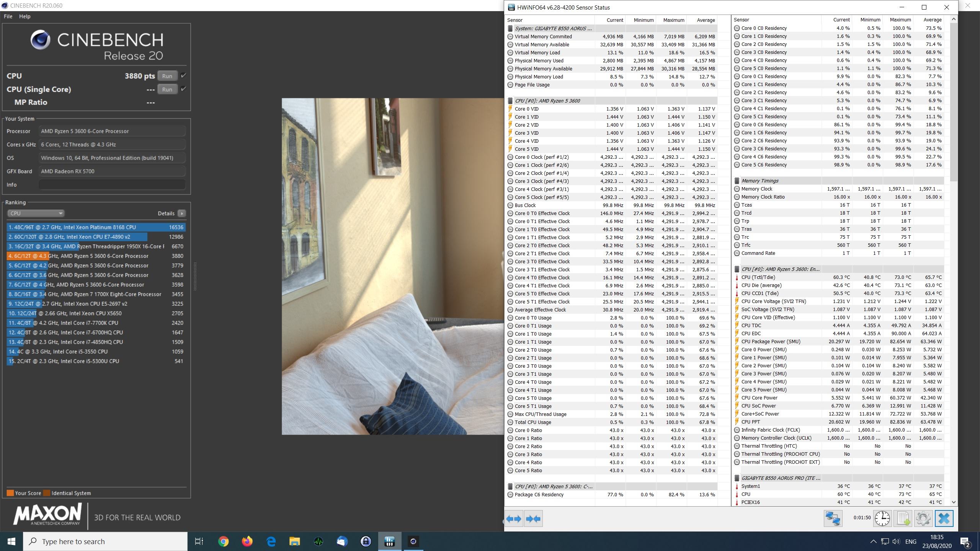The height and width of the screenshot is (551, 980).
Task: Click the HWiNFO vertical scrollbar down arrow
Action: (x=954, y=502)
